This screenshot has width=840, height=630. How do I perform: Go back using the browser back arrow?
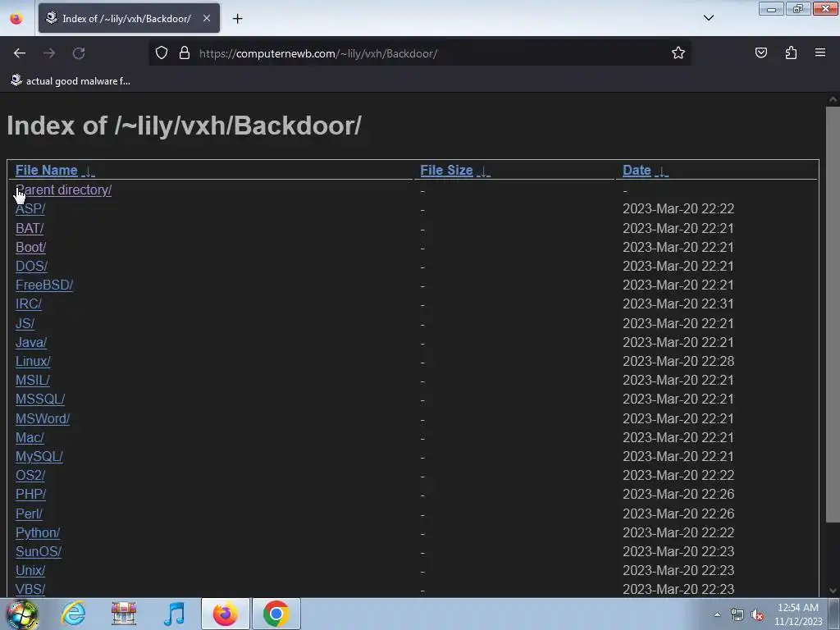(20, 53)
